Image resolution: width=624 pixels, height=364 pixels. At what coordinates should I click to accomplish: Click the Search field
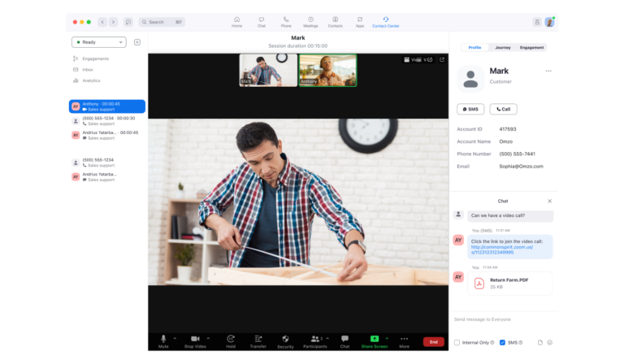(x=162, y=22)
